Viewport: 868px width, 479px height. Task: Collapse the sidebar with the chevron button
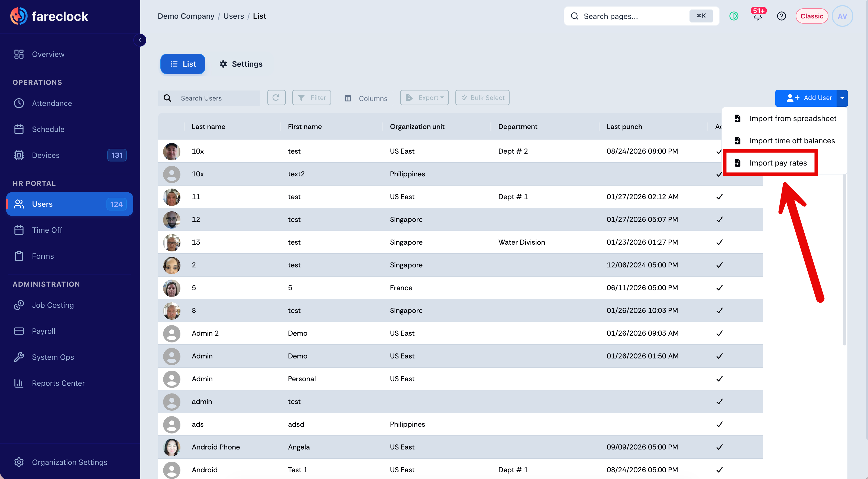tap(140, 40)
